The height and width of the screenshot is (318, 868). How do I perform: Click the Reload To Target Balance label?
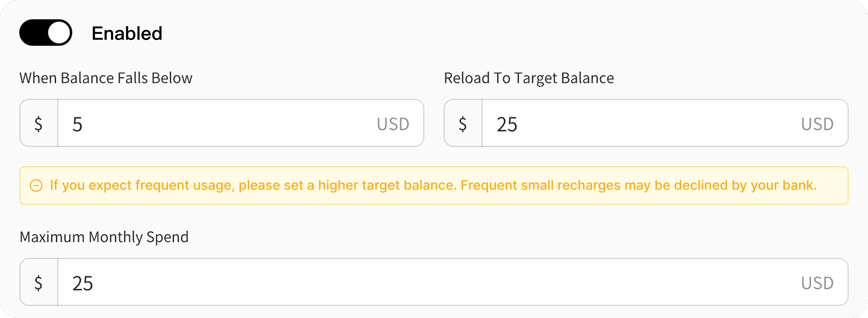tap(529, 78)
